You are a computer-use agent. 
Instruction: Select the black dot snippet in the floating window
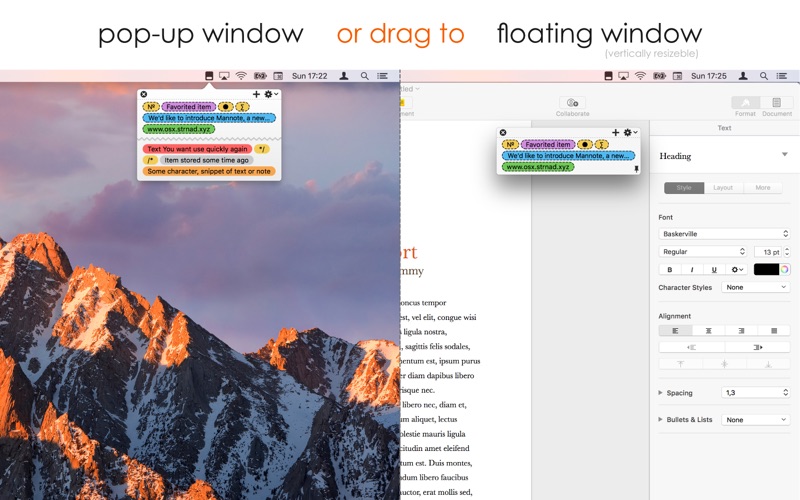[x=585, y=144]
